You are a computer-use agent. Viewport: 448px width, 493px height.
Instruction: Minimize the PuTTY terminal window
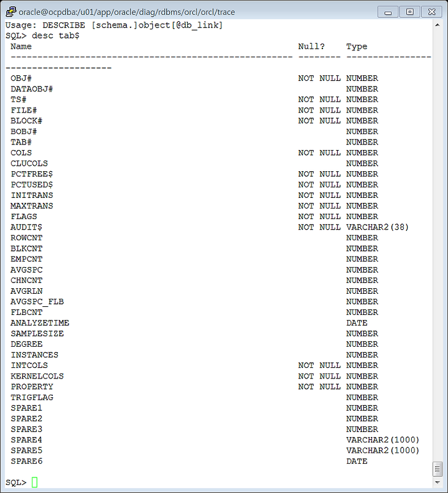coord(388,12)
